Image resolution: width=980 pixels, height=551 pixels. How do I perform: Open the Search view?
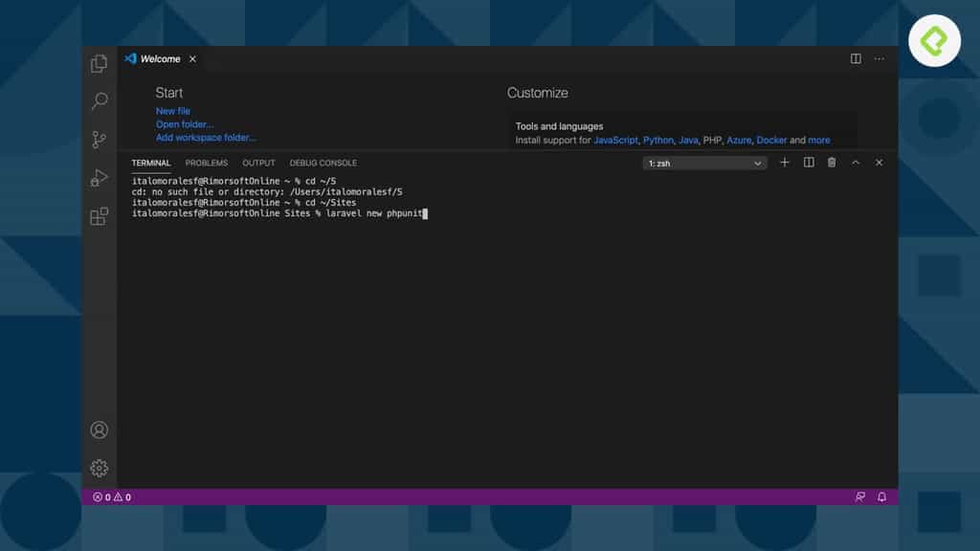pyautogui.click(x=99, y=101)
